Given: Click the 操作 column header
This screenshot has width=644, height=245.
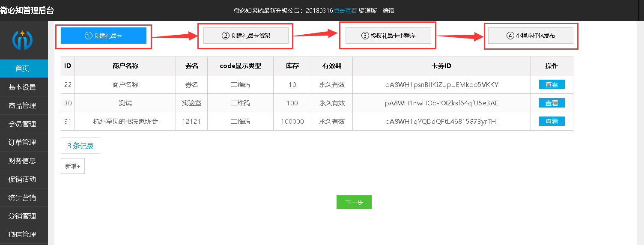Looking at the screenshot, I should [552, 66].
